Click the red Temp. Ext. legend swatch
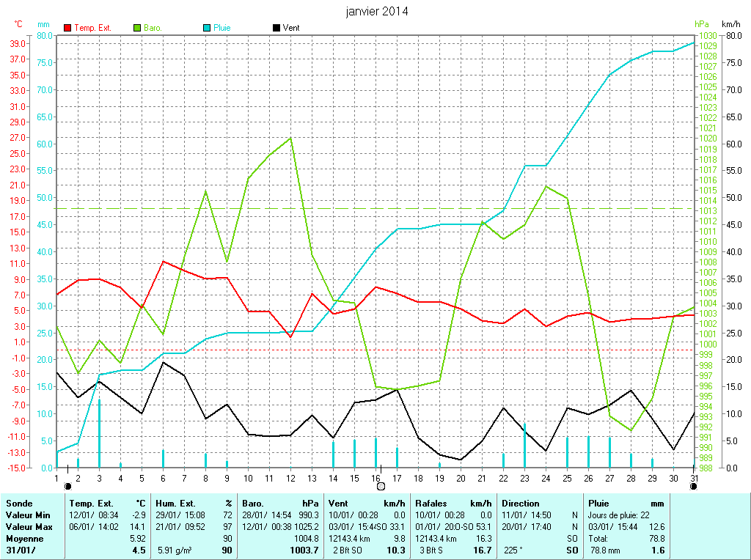 click(x=68, y=28)
